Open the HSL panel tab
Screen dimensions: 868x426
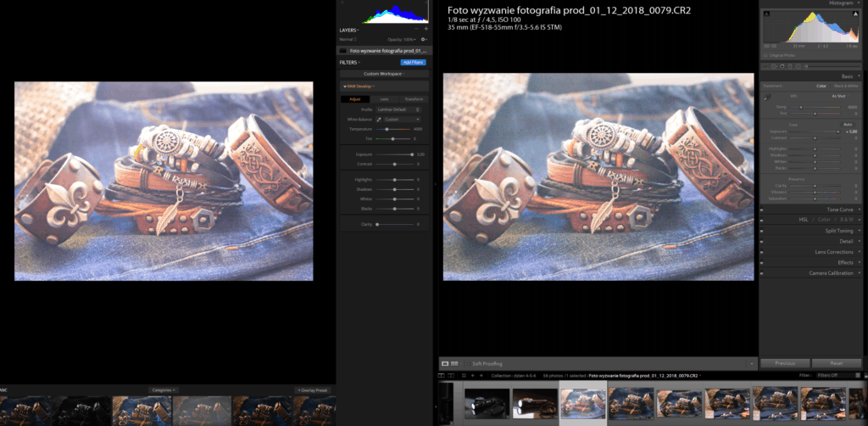(804, 220)
